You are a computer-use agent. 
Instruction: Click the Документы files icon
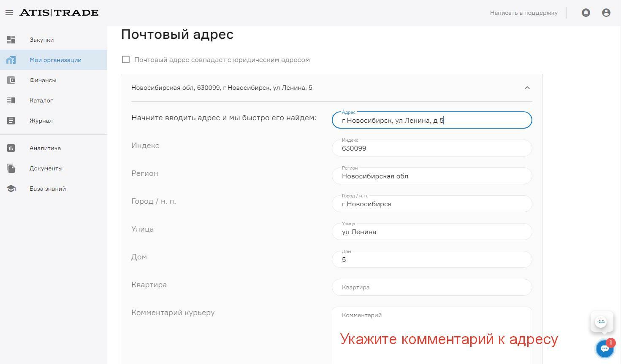point(11,168)
